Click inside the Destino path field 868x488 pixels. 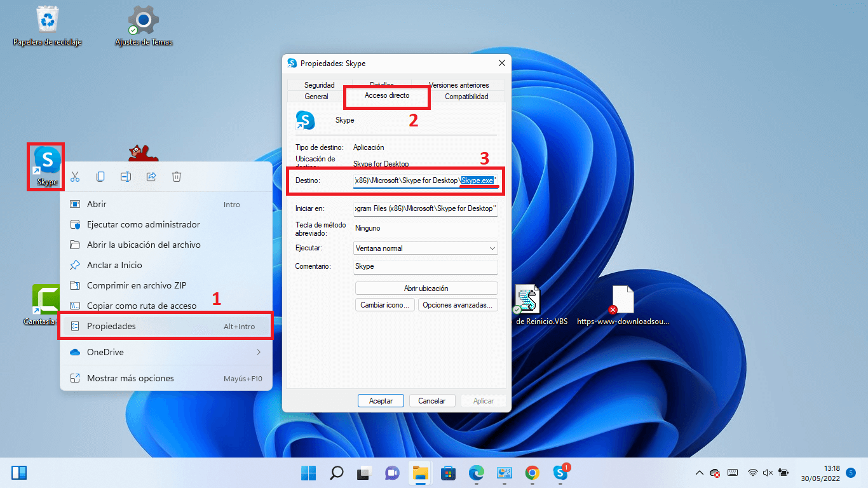[x=426, y=181]
